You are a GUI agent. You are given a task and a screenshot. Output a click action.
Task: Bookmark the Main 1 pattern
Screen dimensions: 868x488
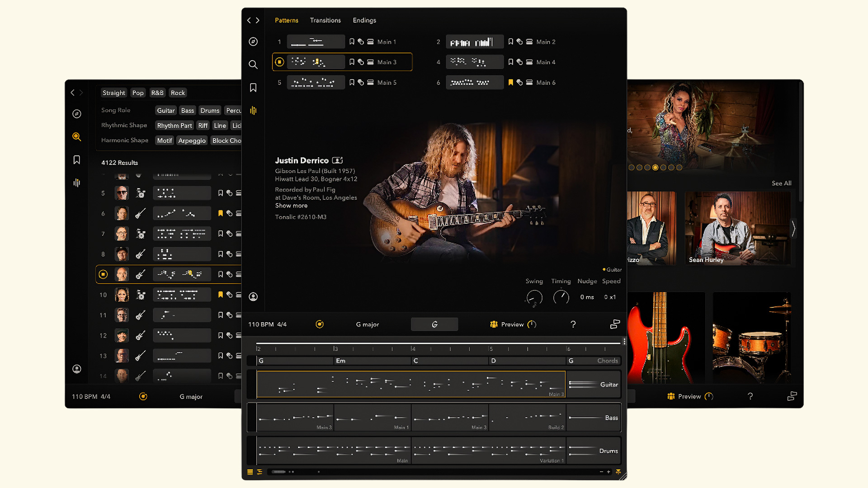pos(352,42)
